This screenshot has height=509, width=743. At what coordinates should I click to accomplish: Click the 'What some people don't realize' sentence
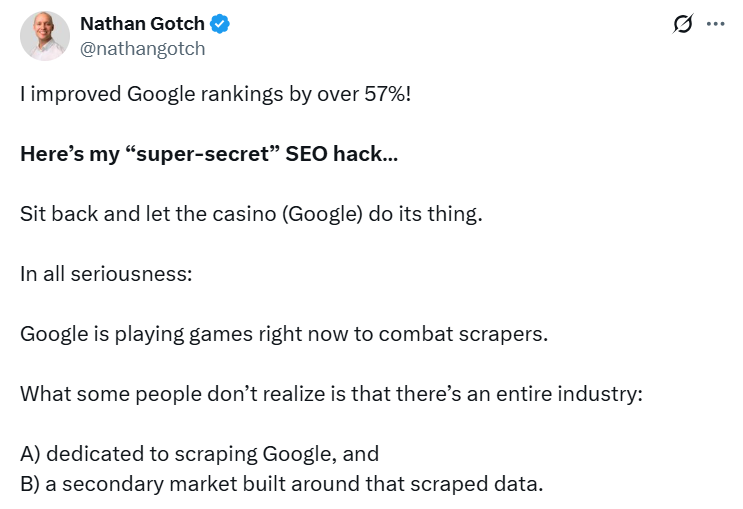point(330,391)
